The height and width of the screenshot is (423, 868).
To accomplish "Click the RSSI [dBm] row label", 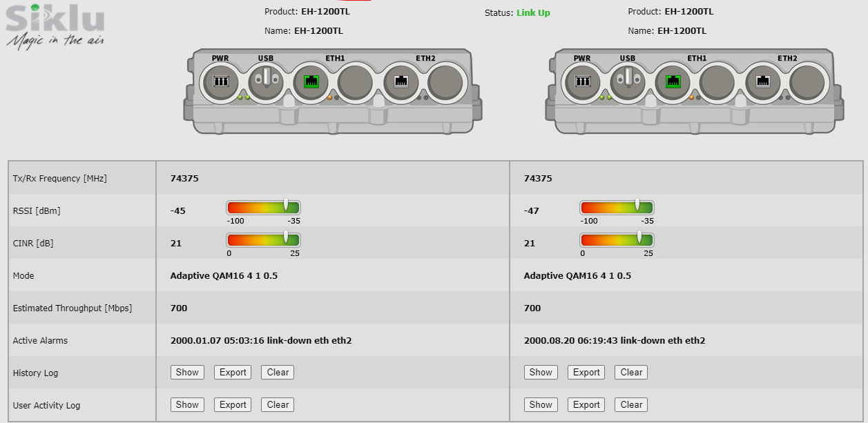I will click(x=37, y=211).
